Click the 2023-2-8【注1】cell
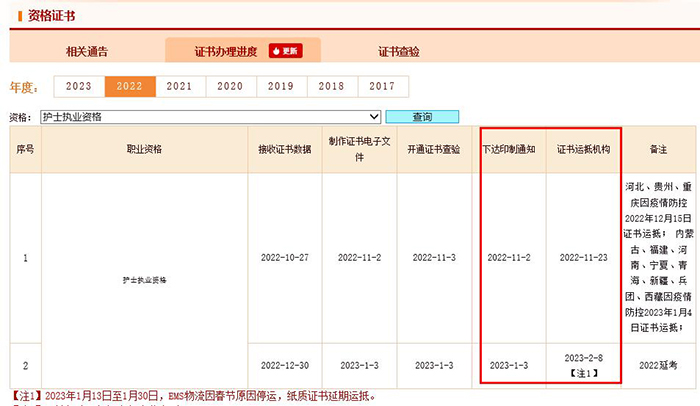700x406 pixels. [583, 365]
